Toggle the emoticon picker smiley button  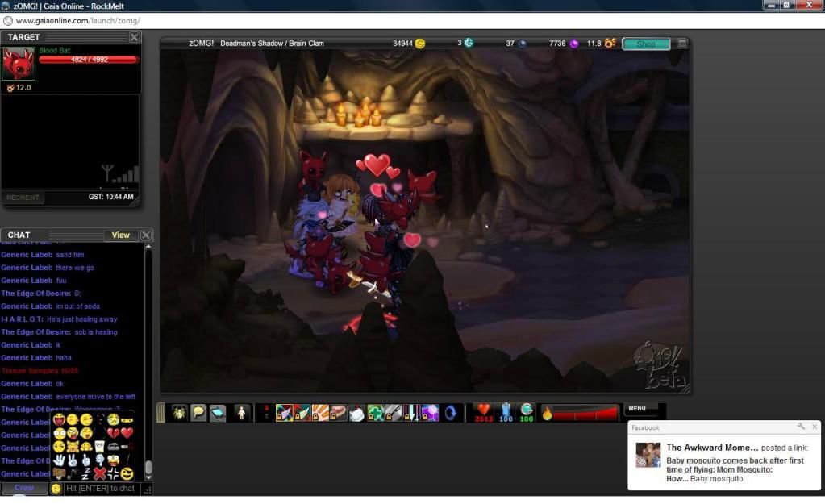pos(56,488)
